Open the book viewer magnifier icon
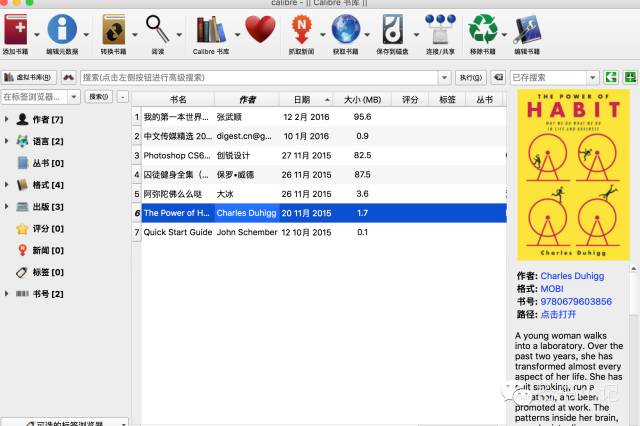The width and height of the screenshot is (640, 426). 158,29
